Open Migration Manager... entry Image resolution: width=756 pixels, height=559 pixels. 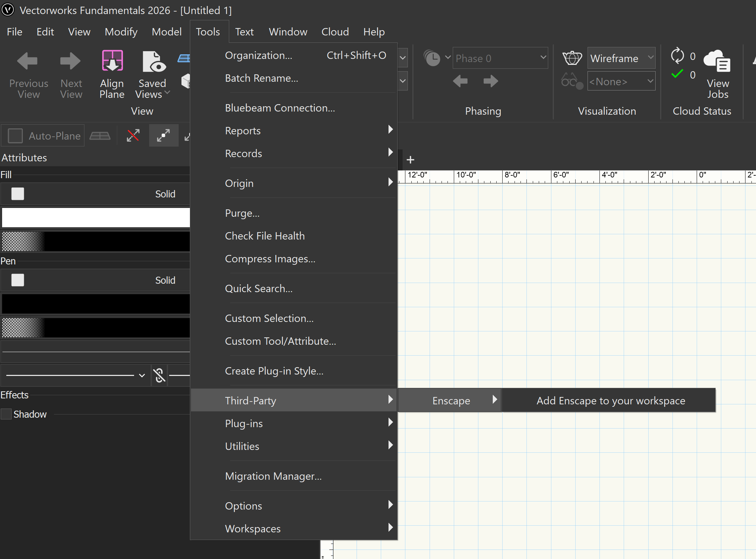click(x=293, y=476)
